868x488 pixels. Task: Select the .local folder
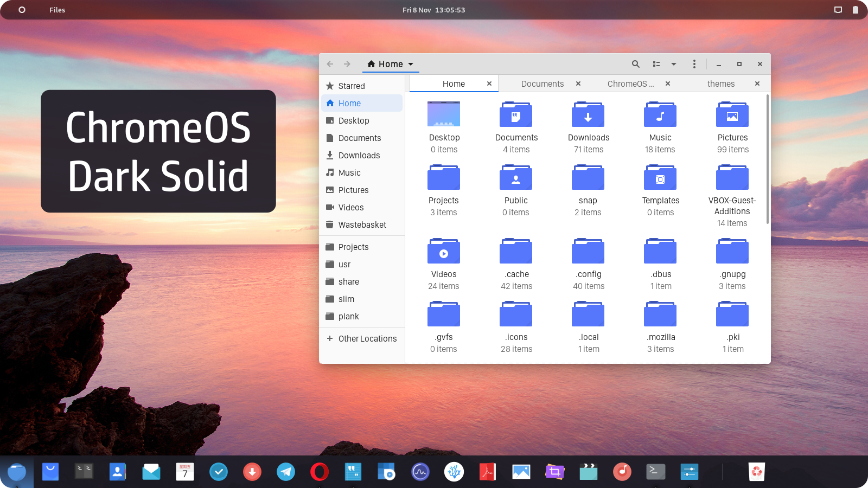tap(588, 314)
